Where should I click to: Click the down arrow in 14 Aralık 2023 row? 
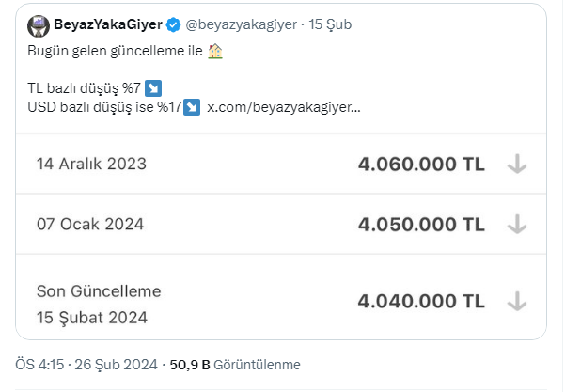[516, 165]
